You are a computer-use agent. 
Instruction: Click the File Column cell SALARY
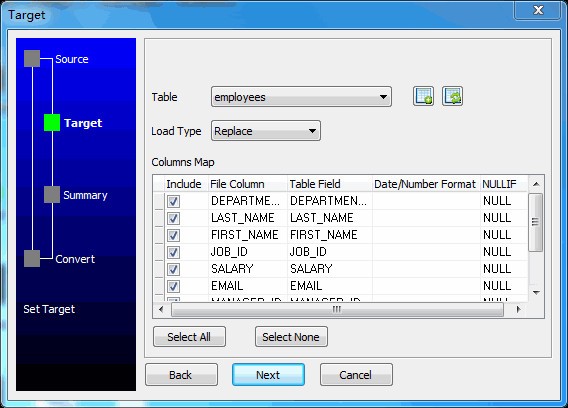click(x=248, y=269)
